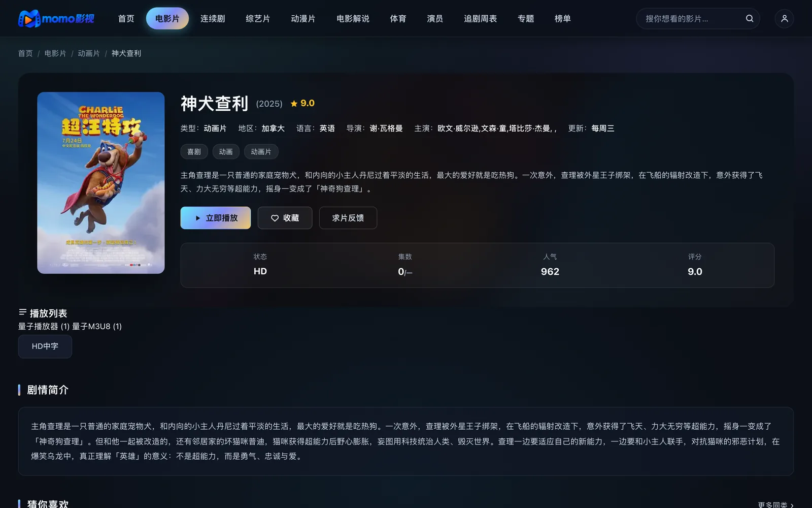Image resolution: width=812 pixels, height=508 pixels.
Task: Select the 量子播放器 (1) source tab
Action: pos(44,326)
